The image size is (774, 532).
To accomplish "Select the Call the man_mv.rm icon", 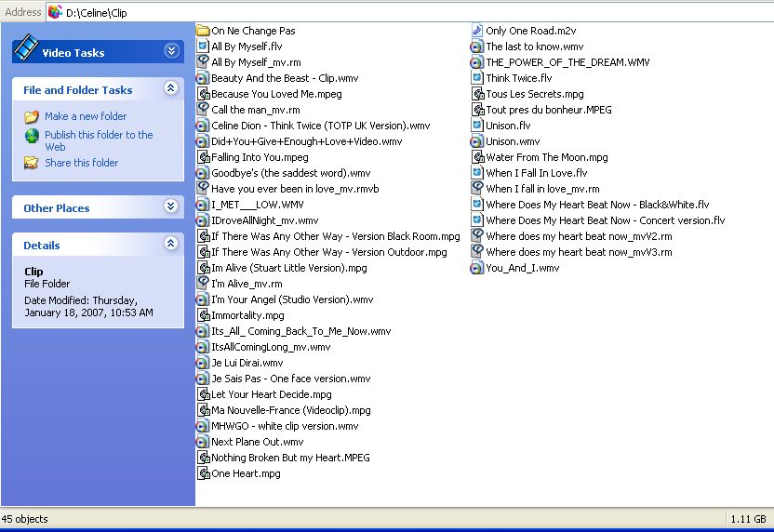I will click(x=203, y=110).
